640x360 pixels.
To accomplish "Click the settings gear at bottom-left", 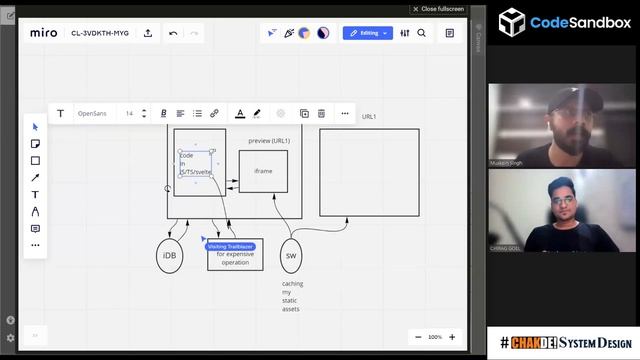I will pos(11,338).
